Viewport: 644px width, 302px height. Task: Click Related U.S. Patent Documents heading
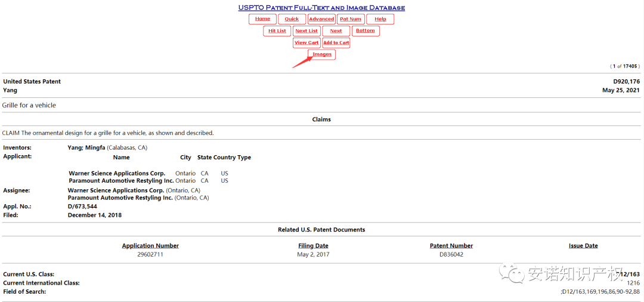pos(321,230)
